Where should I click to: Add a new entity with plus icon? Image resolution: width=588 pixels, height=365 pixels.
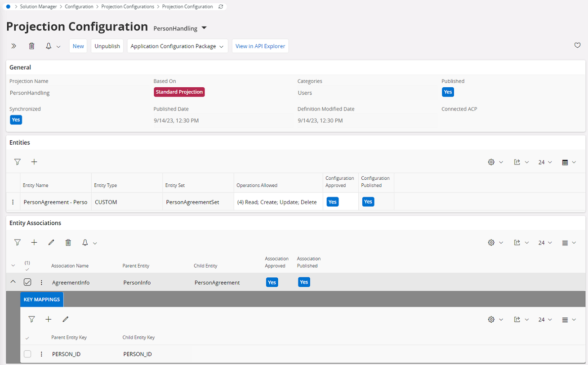click(x=34, y=162)
